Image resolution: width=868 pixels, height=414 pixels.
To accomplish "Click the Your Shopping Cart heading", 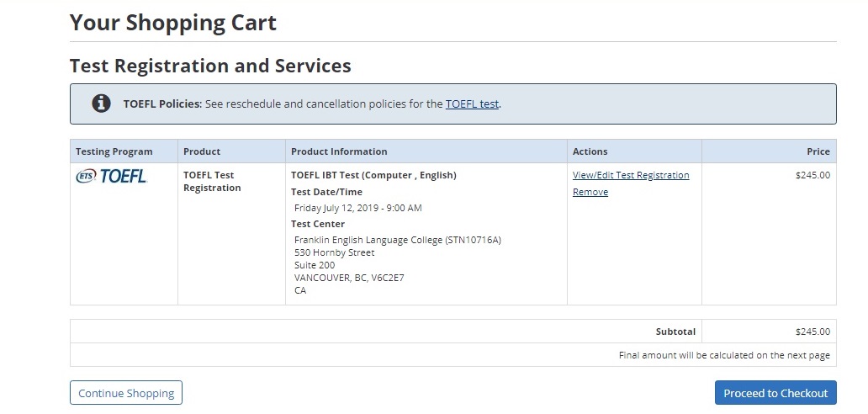I will pyautogui.click(x=172, y=23).
